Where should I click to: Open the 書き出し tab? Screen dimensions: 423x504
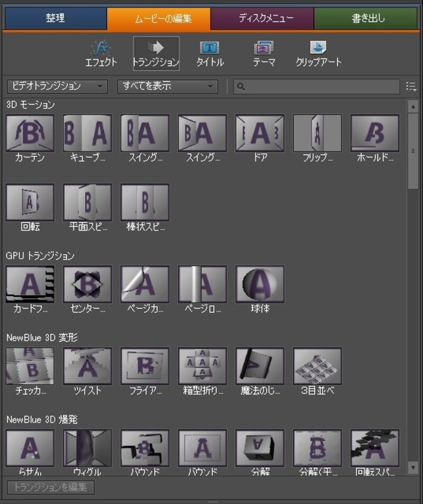click(x=368, y=19)
